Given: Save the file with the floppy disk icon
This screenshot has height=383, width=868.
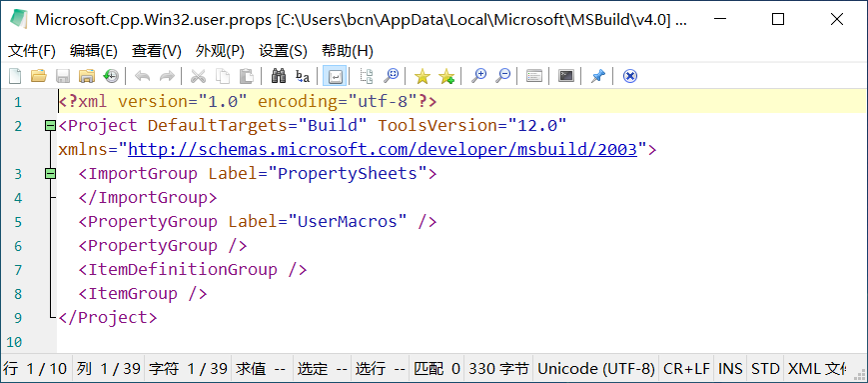Looking at the screenshot, I should pyautogui.click(x=63, y=76).
